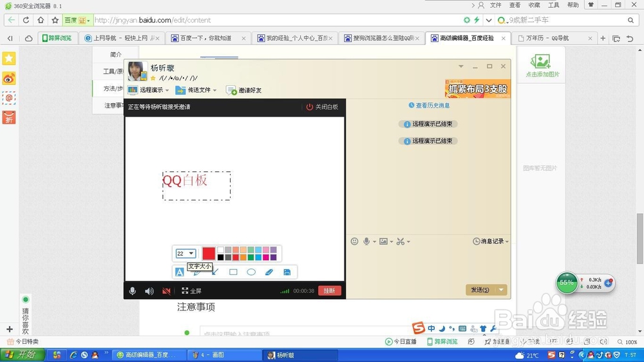The width and height of the screenshot is (644, 362).
Task: Save the whiteboard with the disk icon
Action: [x=287, y=272]
